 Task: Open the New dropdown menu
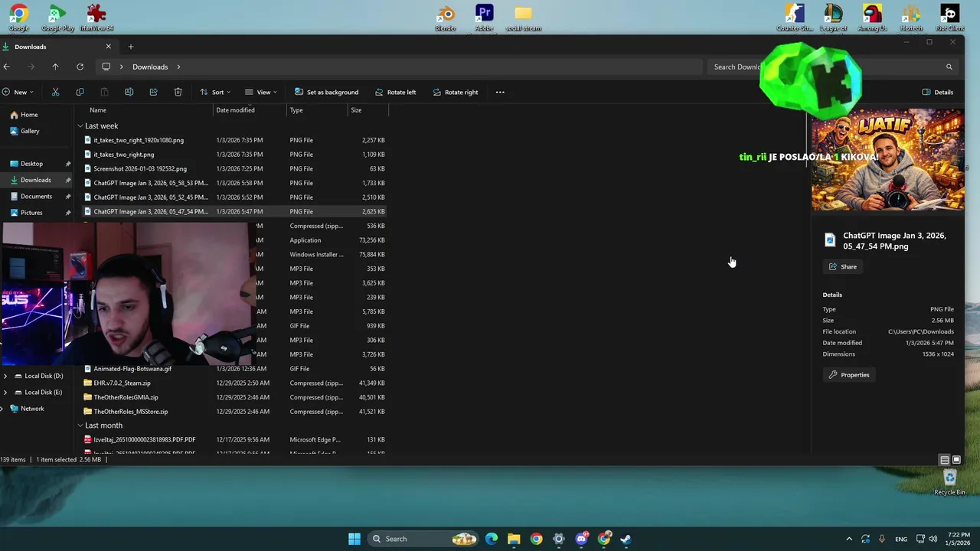pyautogui.click(x=18, y=92)
